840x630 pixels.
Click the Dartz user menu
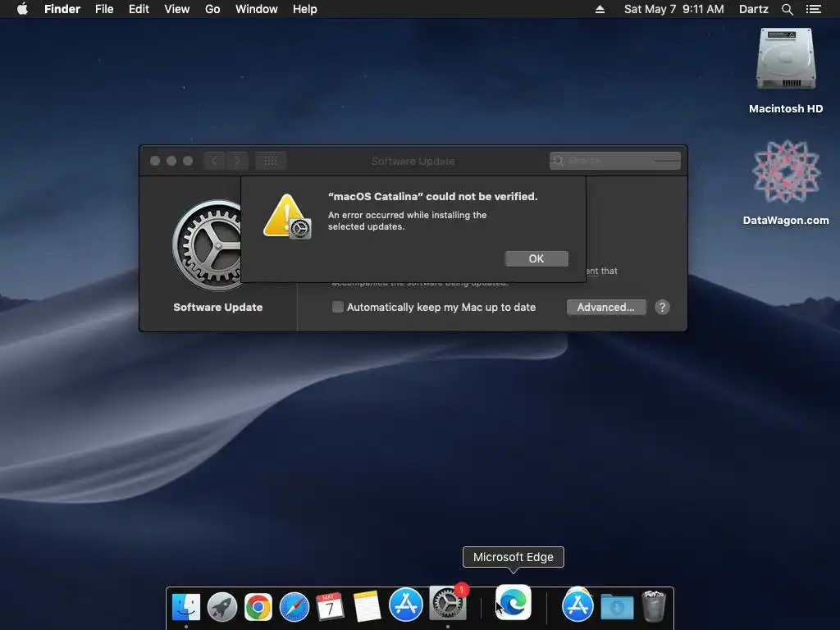(x=753, y=9)
